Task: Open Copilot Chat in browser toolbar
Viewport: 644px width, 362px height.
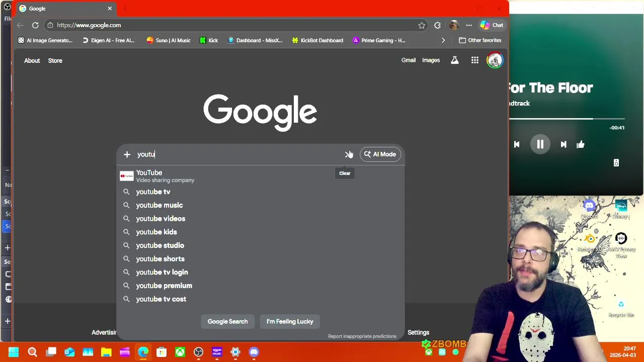Action: [x=492, y=25]
